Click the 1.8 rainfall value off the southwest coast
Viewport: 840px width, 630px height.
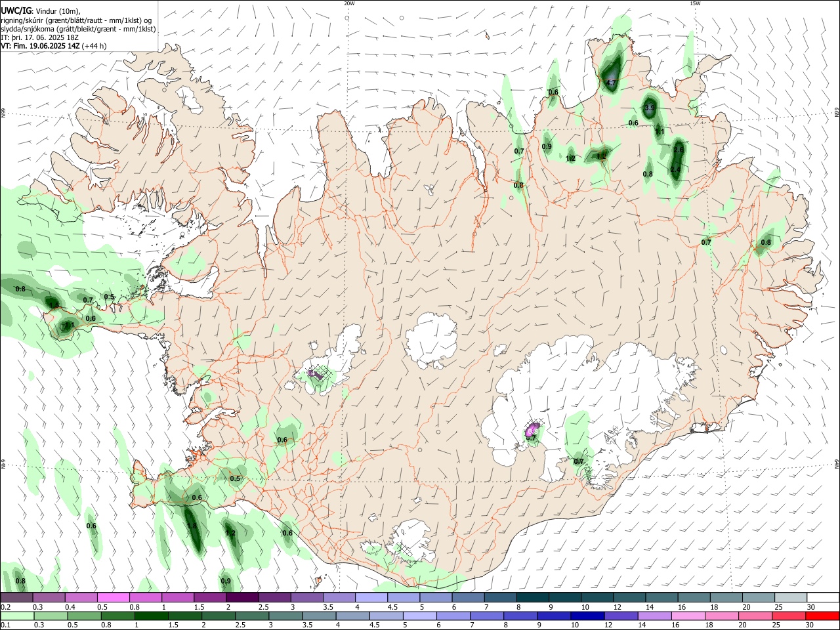pyautogui.click(x=192, y=526)
